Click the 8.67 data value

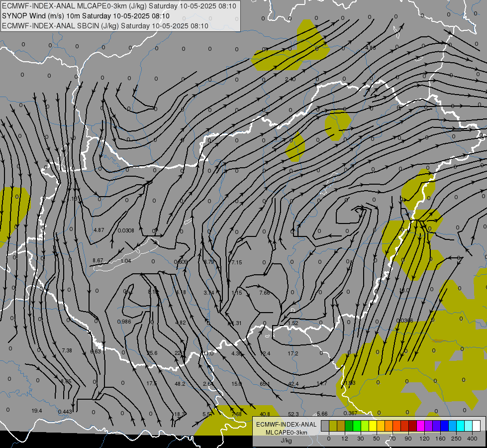click(x=98, y=260)
